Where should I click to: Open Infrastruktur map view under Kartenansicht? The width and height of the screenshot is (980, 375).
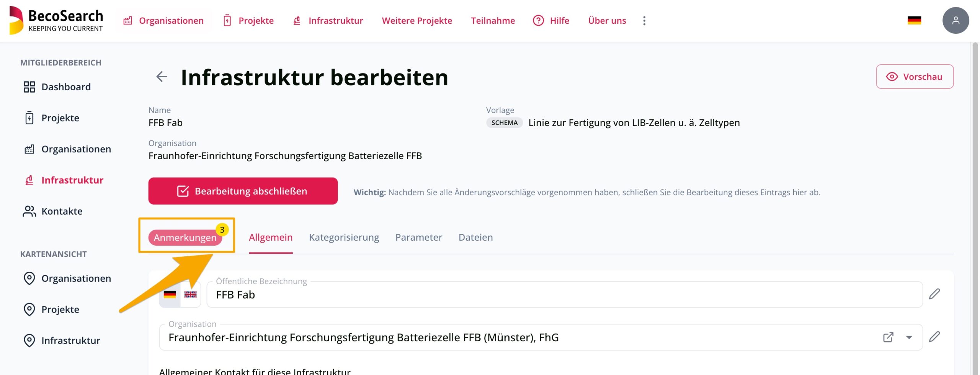coord(62,340)
